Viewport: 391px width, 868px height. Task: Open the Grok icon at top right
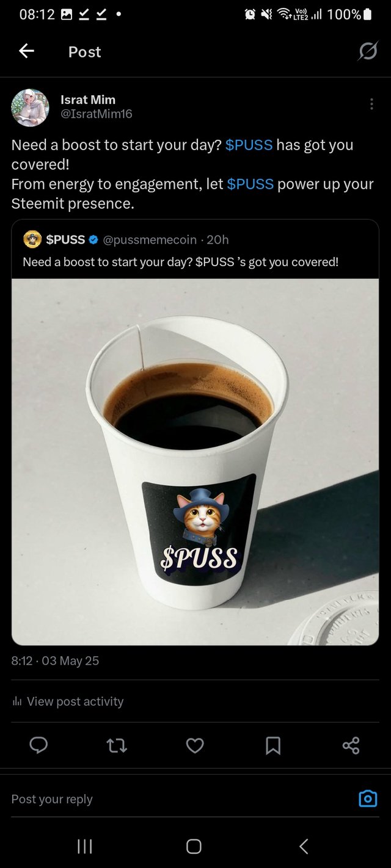pyautogui.click(x=368, y=52)
